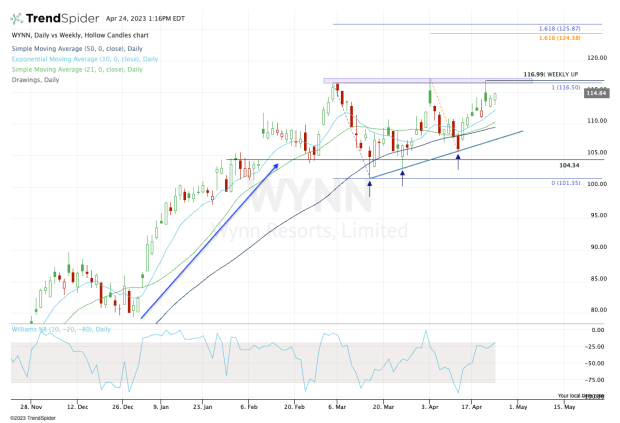Select the Exponential Moving Average (10) legend entry
620x423 pixels.
85,59
